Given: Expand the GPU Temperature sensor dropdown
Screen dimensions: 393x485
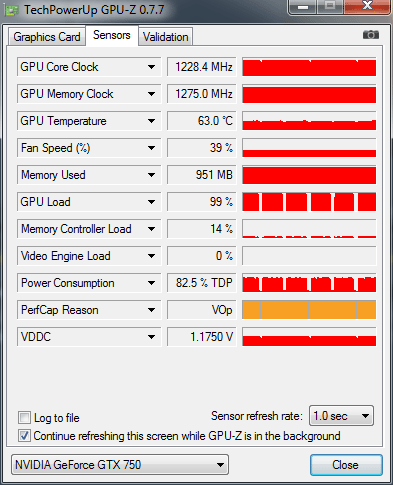Looking at the screenshot, I should click(x=151, y=121).
